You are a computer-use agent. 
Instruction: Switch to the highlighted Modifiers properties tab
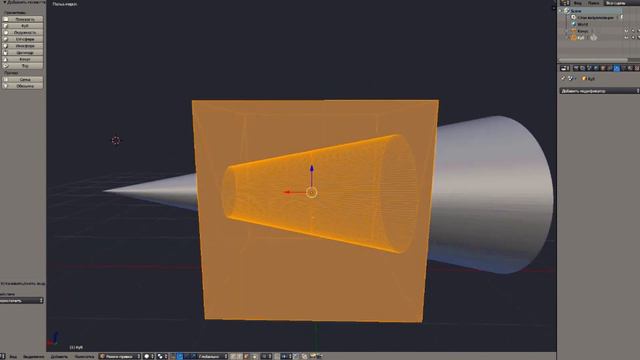617,68
